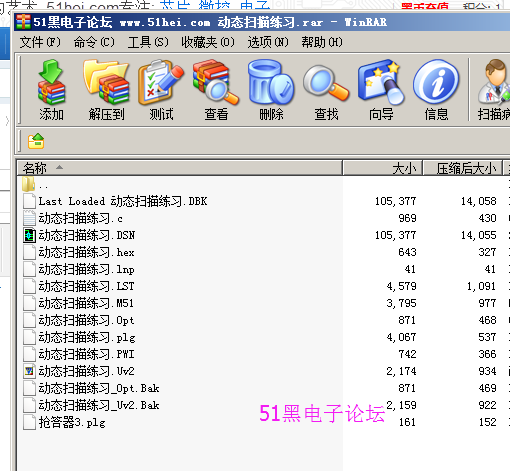
Task: Run the Test (测试) archive tool
Action: pyautogui.click(x=161, y=90)
